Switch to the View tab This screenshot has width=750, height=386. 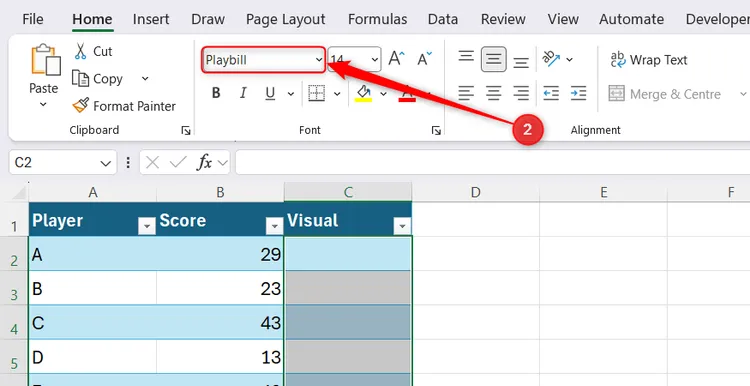pyautogui.click(x=563, y=19)
